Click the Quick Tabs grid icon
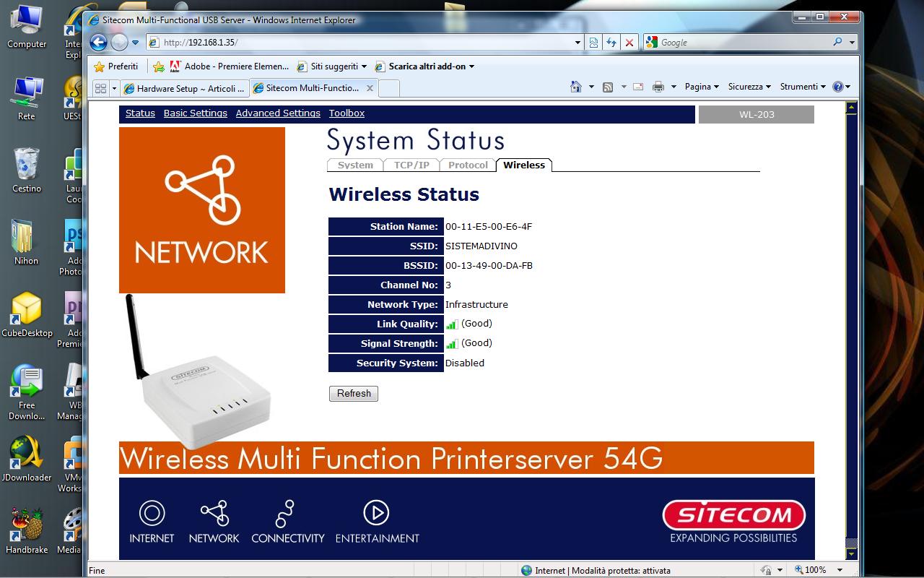Screen dimensions: 924x578 pyautogui.click(x=100, y=88)
